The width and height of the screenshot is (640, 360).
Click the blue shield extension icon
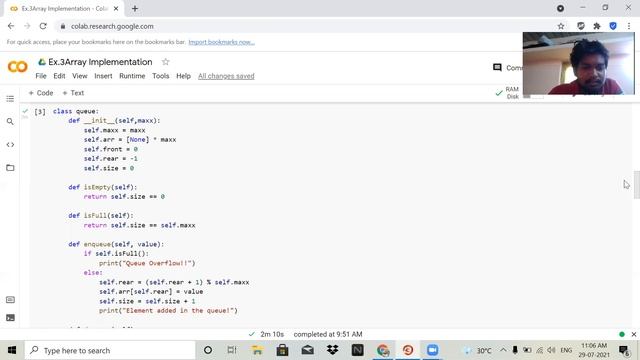613,26
